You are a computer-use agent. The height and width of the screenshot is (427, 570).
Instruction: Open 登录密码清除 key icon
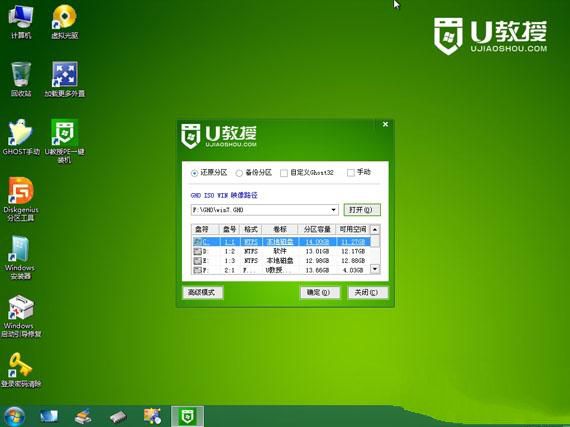coord(21,370)
